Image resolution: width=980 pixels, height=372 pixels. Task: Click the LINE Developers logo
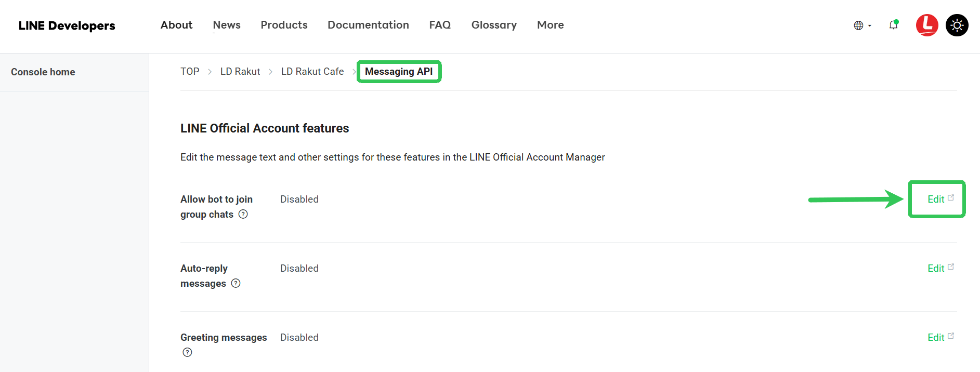(x=67, y=25)
